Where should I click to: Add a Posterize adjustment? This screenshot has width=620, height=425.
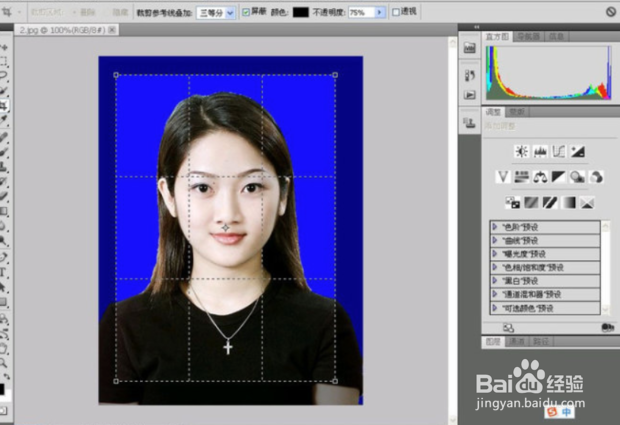tap(531, 203)
